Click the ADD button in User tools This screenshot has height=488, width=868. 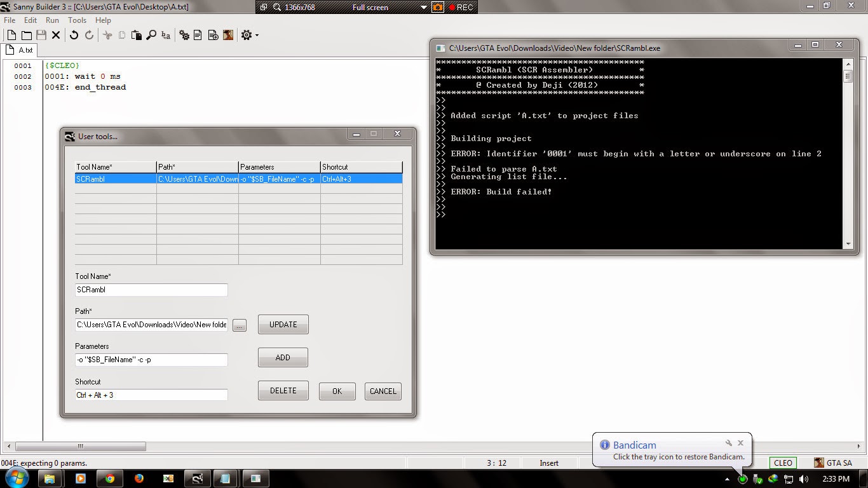point(283,358)
